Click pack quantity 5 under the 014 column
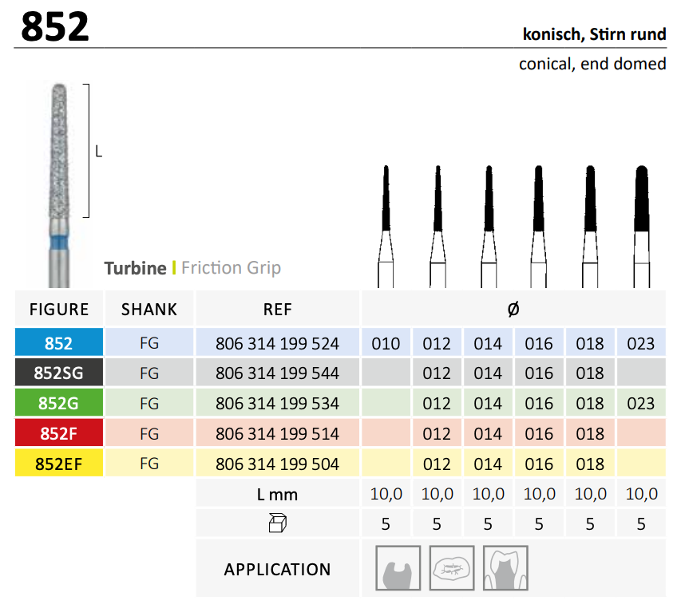This screenshot has width=685, height=616. tap(488, 523)
